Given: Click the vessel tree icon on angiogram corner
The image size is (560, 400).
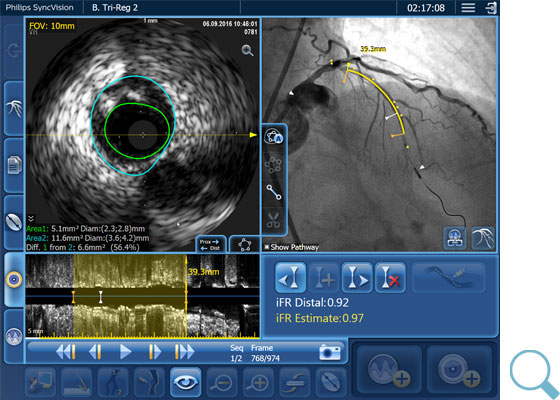Looking at the screenshot, I should click(483, 238).
